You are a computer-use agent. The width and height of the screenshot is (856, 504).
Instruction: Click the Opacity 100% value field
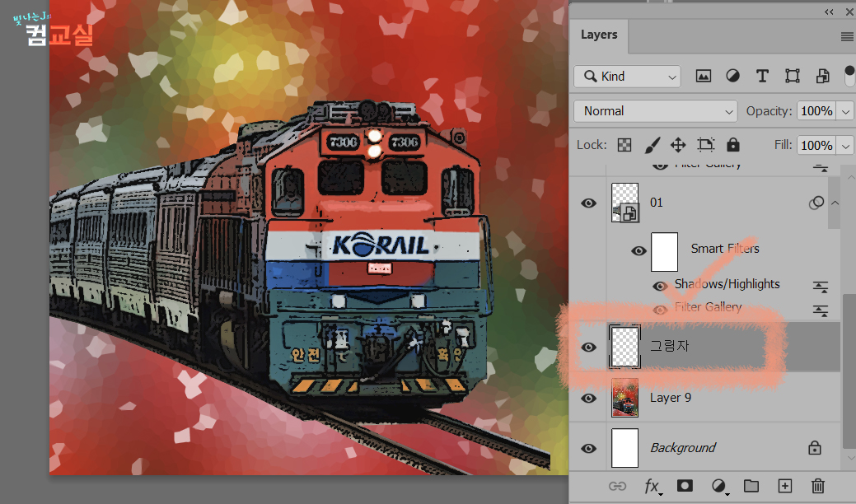point(816,111)
